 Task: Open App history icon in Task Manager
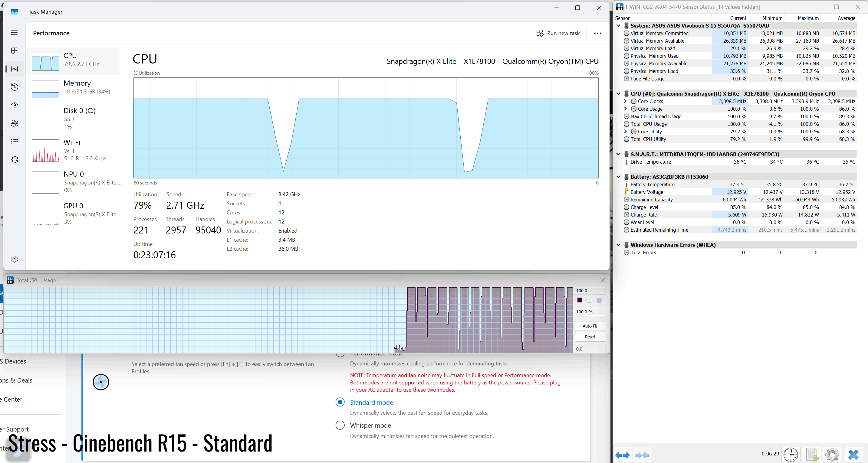(15, 87)
